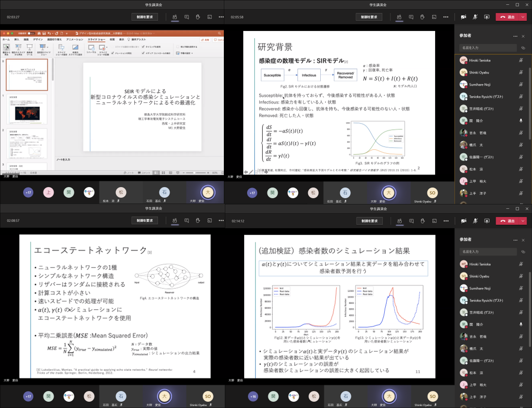Select PowerPoint スライド ショー ribbon tab
532x408 pixels.
[x=97, y=40]
